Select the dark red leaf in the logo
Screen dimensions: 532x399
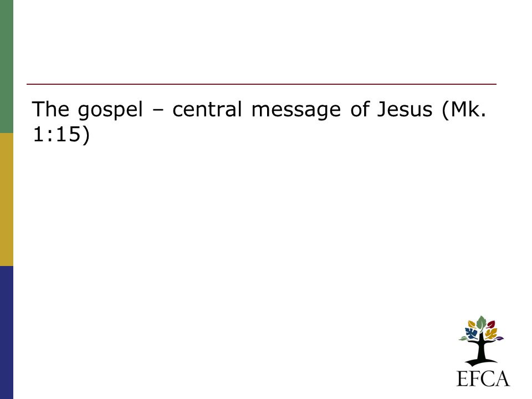[491, 324]
